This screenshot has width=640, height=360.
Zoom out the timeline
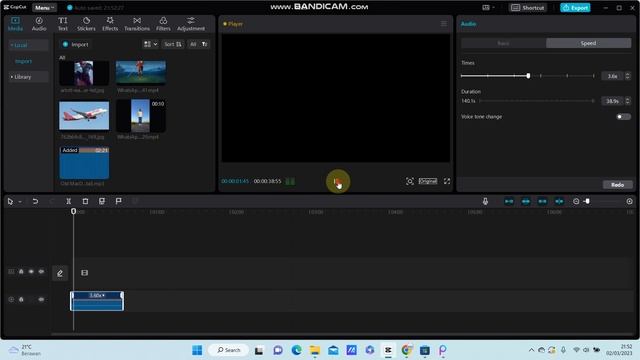click(576, 201)
